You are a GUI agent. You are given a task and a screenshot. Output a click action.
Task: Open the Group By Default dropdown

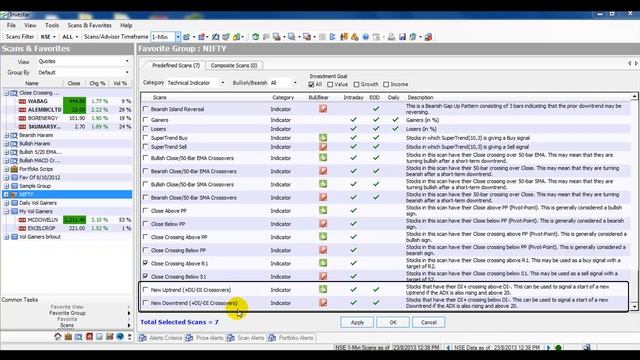point(127,72)
